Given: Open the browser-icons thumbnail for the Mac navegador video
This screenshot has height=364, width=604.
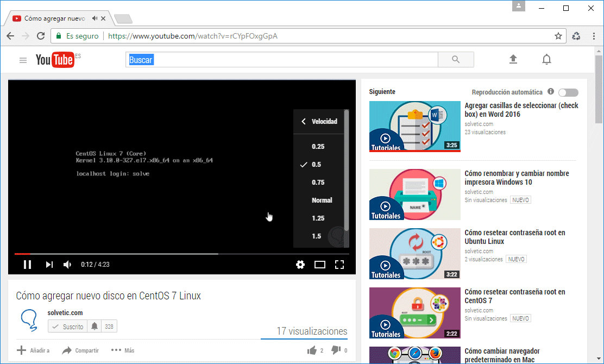Looking at the screenshot, I should point(415,355).
